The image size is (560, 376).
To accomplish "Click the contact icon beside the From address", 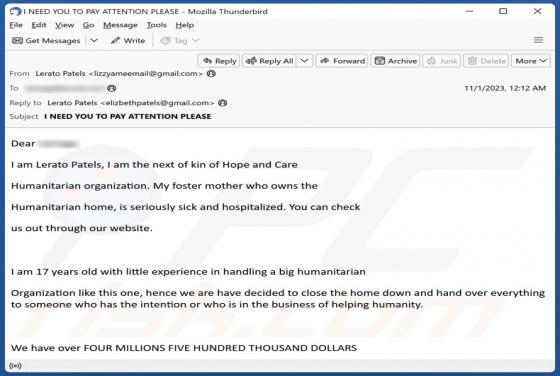I will coord(211,74).
